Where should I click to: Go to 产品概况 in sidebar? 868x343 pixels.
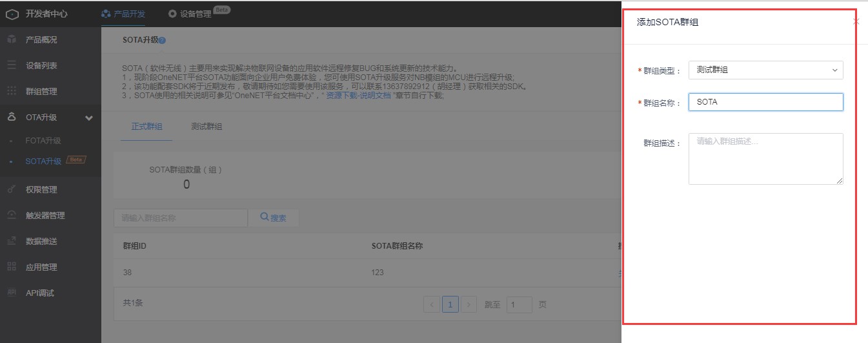click(41, 39)
